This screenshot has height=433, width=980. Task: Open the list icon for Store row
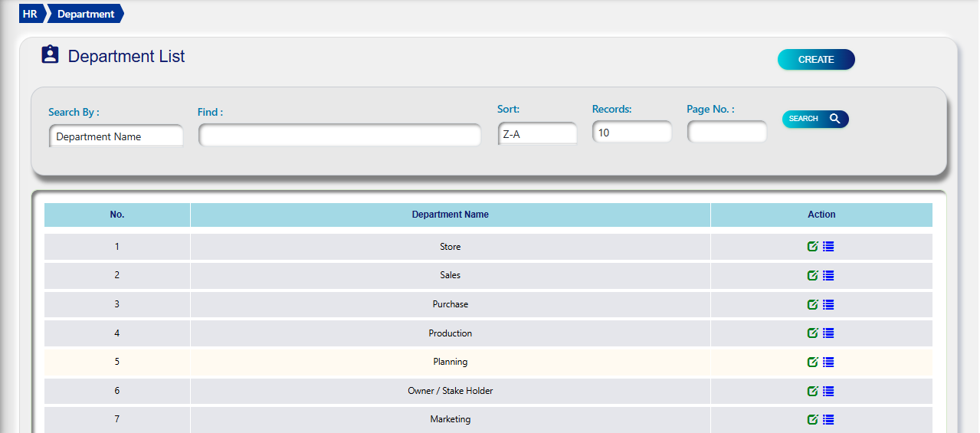tap(828, 247)
